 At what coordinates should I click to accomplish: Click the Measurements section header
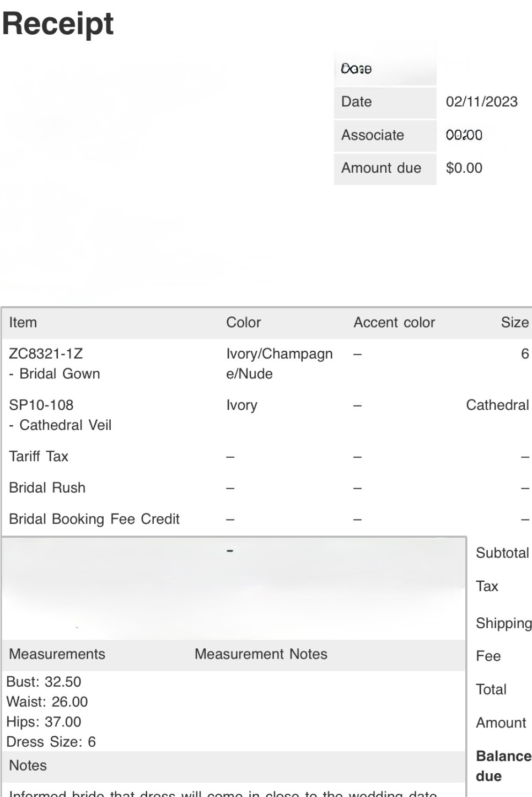point(57,654)
